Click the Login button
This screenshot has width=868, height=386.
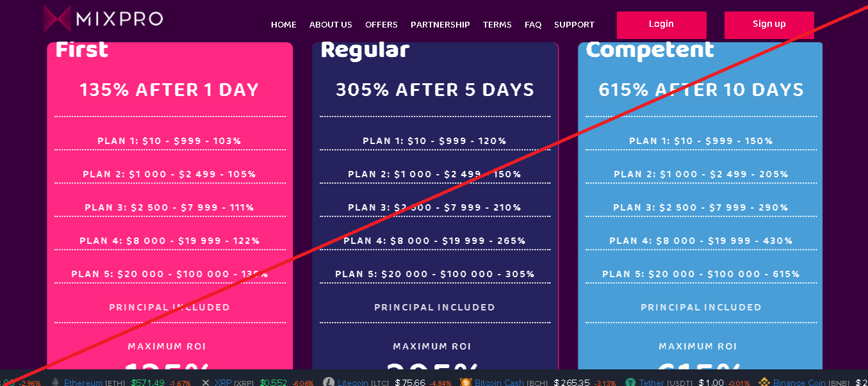tap(662, 25)
